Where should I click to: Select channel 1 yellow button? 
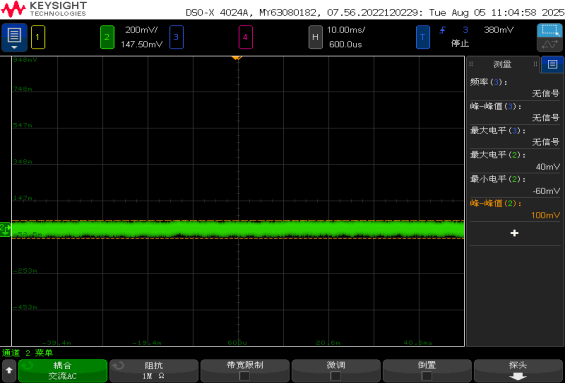click(x=38, y=37)
